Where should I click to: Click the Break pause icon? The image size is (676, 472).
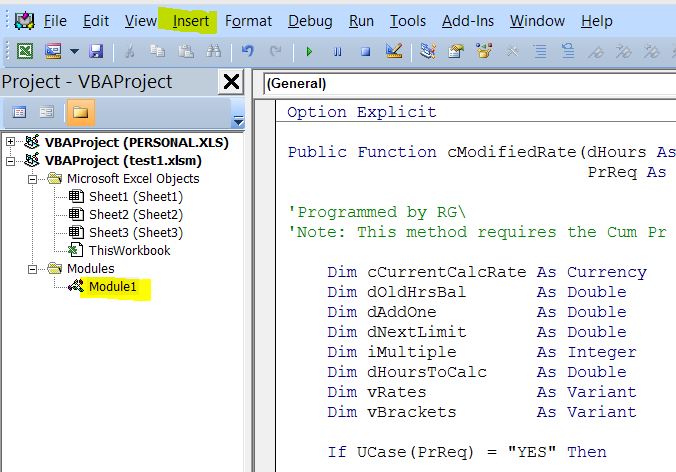pos(337,50)
